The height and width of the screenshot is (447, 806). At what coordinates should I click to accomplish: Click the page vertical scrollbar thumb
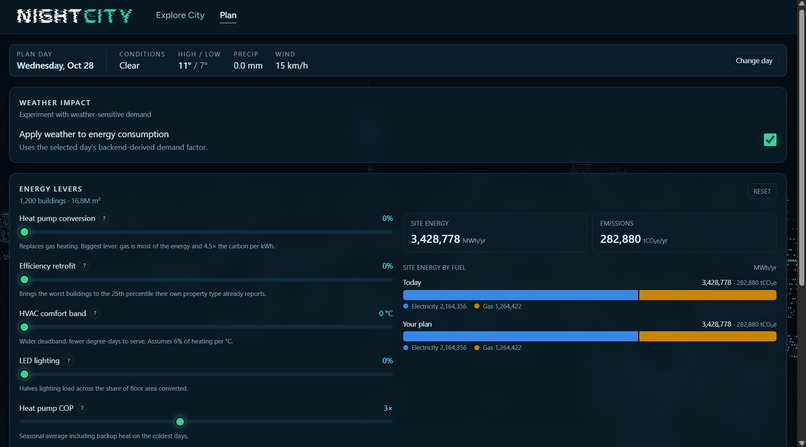pos(801,146)
